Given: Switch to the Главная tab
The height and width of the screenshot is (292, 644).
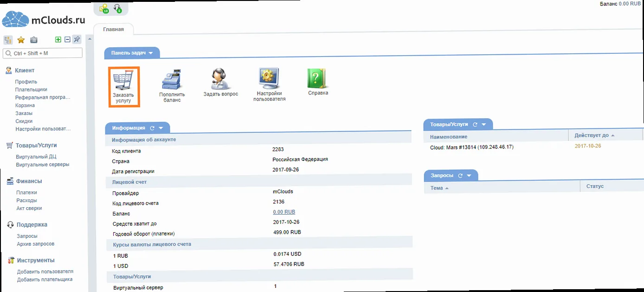Looking at the screenshot, I should click(x=114, y=29).
